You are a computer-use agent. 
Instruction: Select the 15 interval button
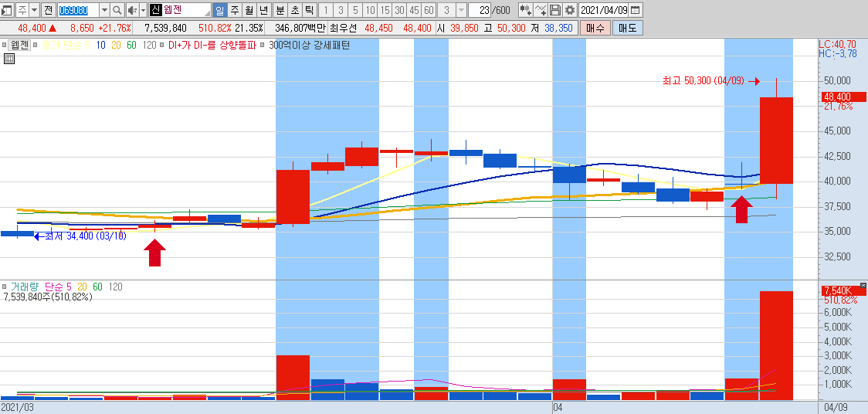point(385,10)
